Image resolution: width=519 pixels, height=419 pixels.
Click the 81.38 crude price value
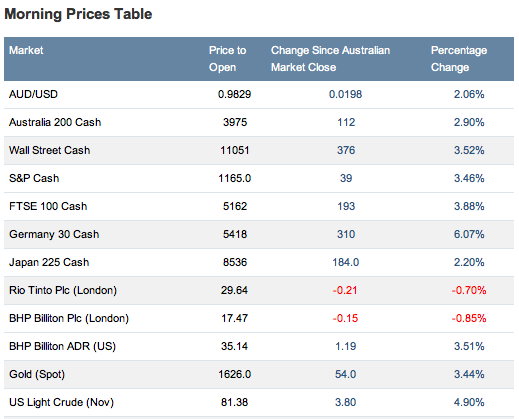click(235, 402)
